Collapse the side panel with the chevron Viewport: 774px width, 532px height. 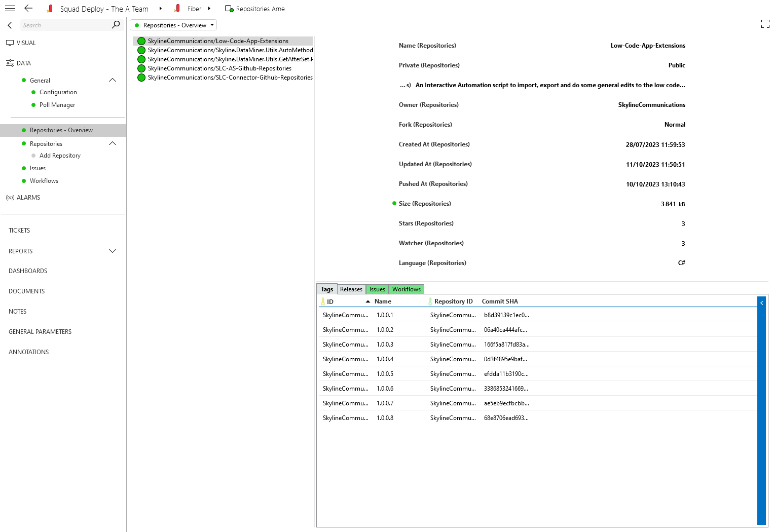tap(10, 25)
